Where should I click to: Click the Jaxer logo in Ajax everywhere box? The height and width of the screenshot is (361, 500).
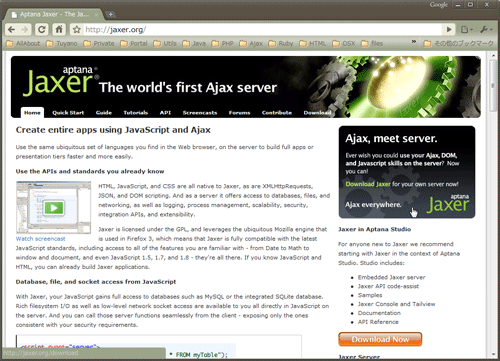(448, 203)
